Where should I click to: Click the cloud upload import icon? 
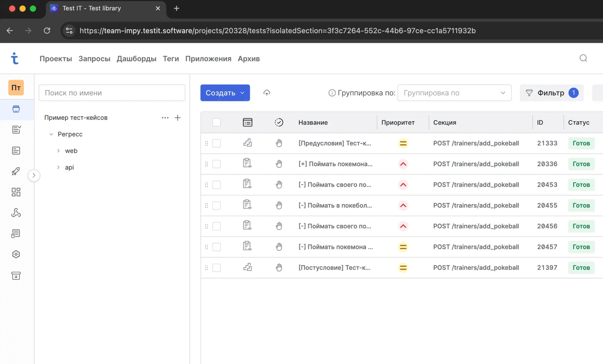click(266, 93)
